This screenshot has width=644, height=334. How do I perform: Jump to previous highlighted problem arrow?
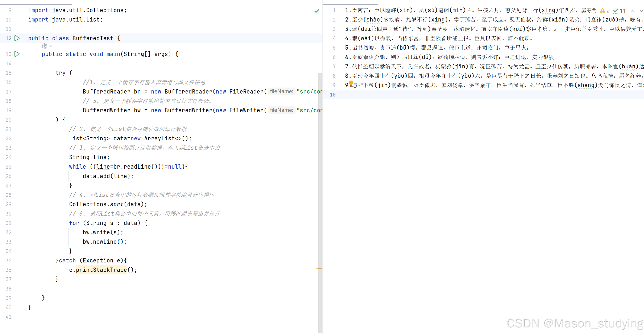pyautogui.click(x=632, y=11)
